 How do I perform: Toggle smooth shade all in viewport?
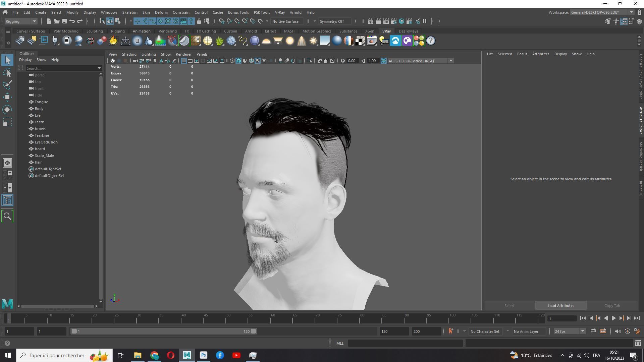click(238, 61)
